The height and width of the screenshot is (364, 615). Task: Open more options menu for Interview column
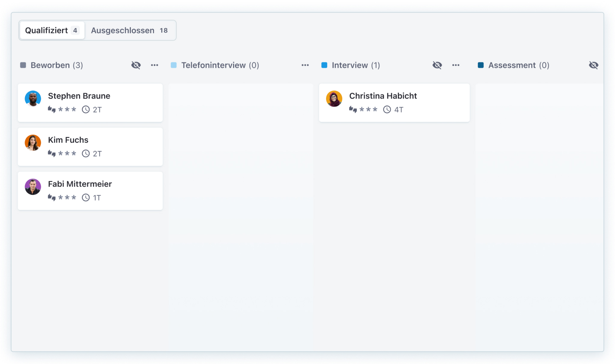(456, 65)
